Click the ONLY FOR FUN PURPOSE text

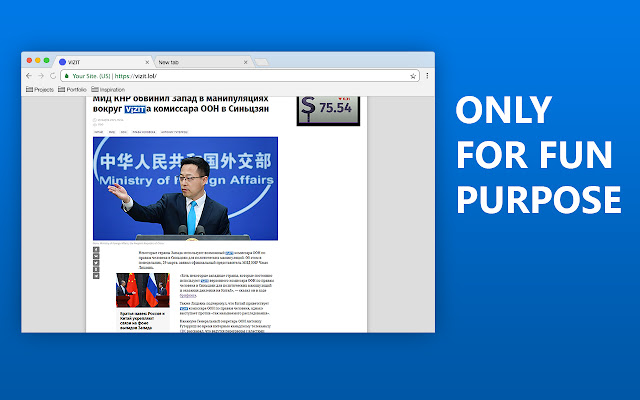pos(538,155)
